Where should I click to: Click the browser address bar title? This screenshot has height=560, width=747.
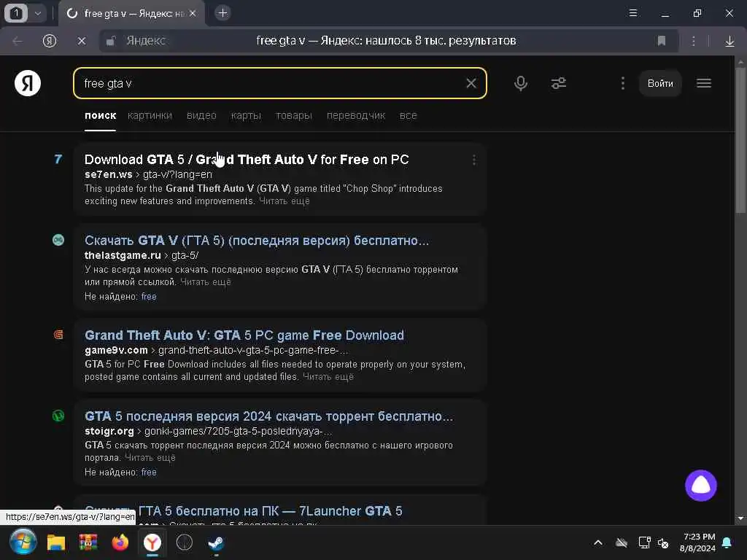pos(386,41)
